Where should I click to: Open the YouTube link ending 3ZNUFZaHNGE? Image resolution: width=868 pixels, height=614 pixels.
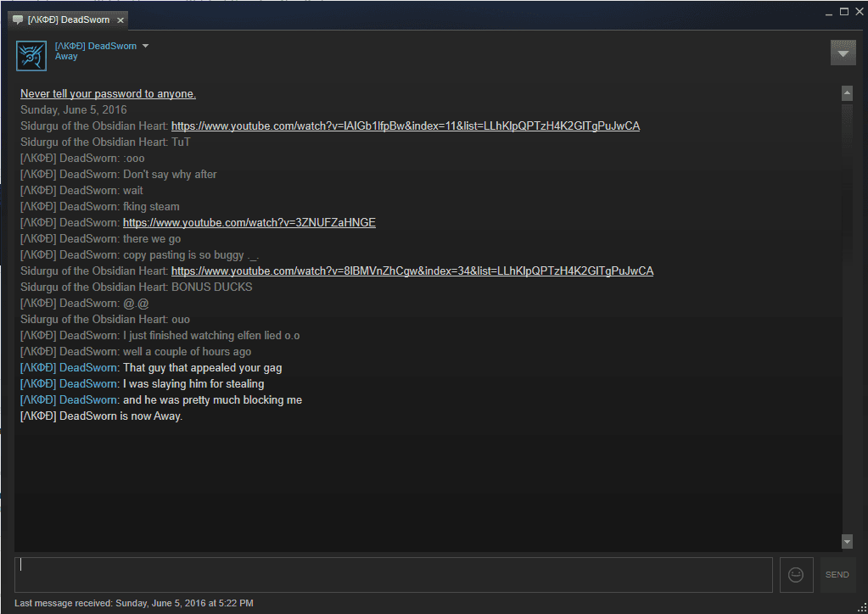pyautogui.click(x=249, y=222)
